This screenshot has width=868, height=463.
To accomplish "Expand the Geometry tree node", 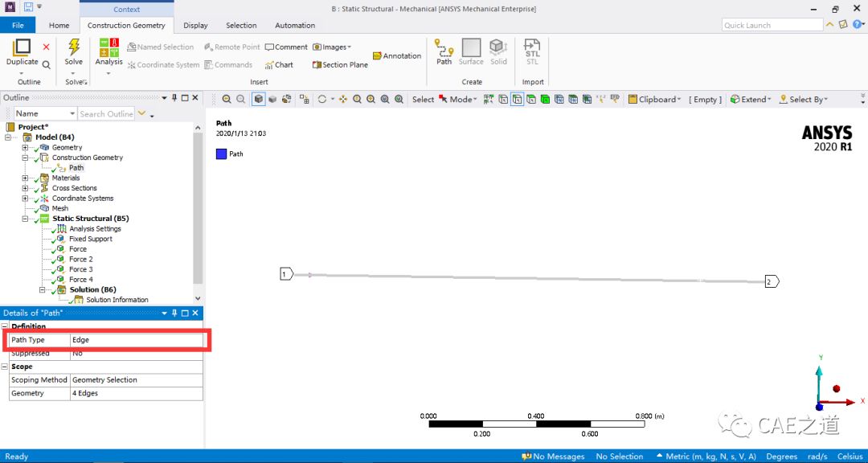I will click(x=26, y=148).
